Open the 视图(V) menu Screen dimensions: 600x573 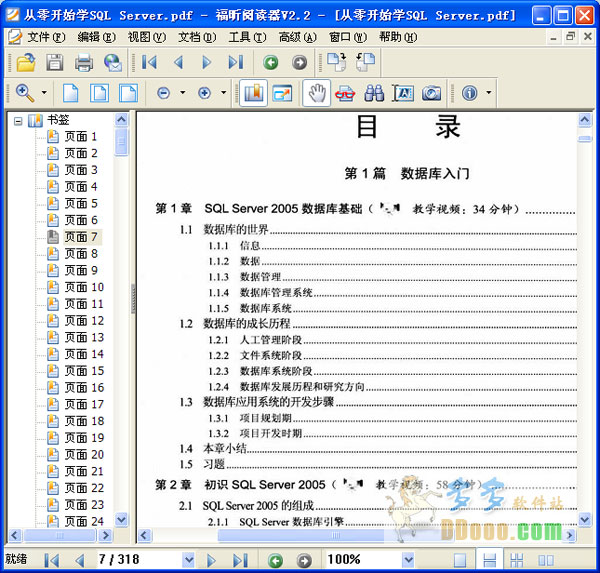click(x=147, y=37)
